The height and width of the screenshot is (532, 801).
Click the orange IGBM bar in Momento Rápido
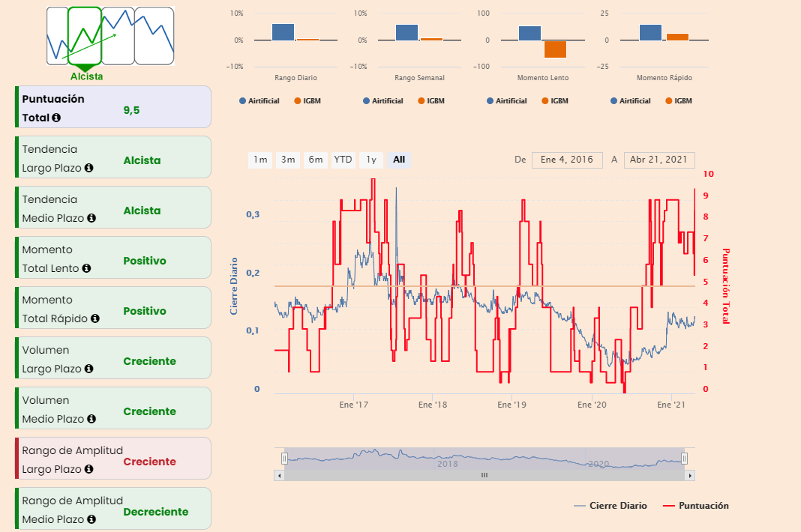click(677, 37)
